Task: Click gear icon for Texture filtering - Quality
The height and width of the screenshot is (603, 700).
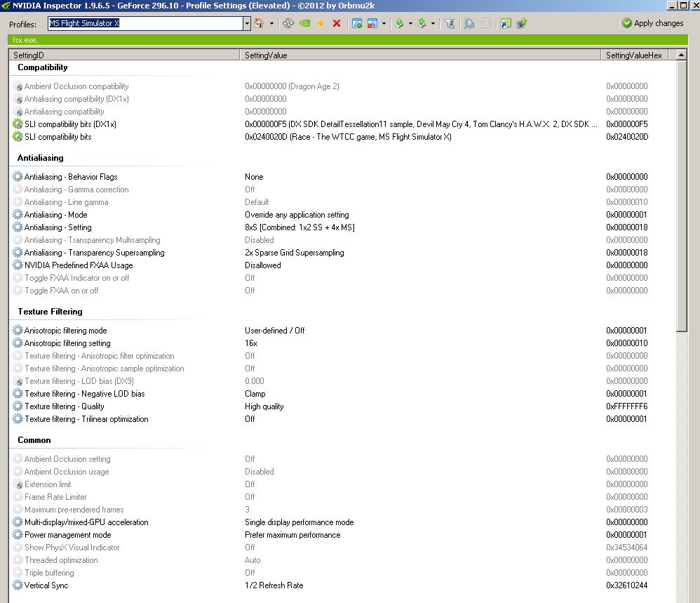Action: click(18, 406)
